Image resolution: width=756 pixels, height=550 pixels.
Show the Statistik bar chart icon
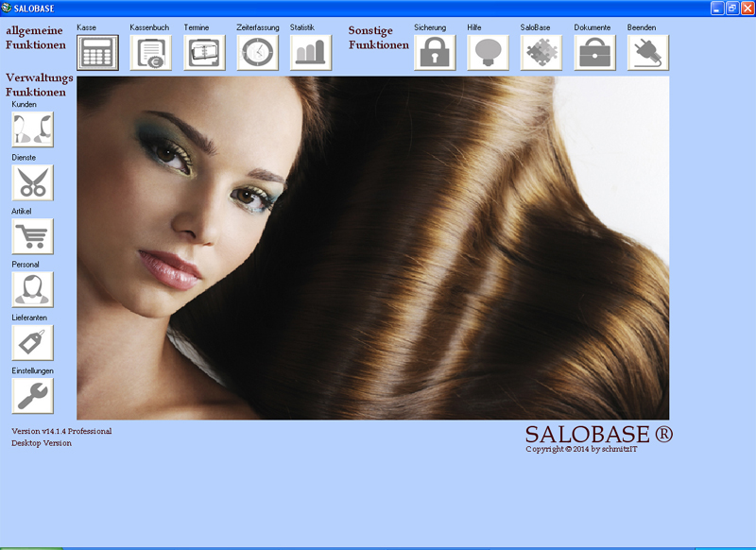tap(311, 53)
